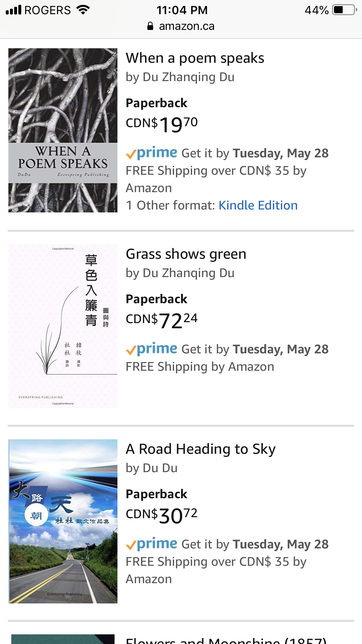Tap the battery indicator icon
The height and width of the screenshot is (644, 362).
click(344, 10)
